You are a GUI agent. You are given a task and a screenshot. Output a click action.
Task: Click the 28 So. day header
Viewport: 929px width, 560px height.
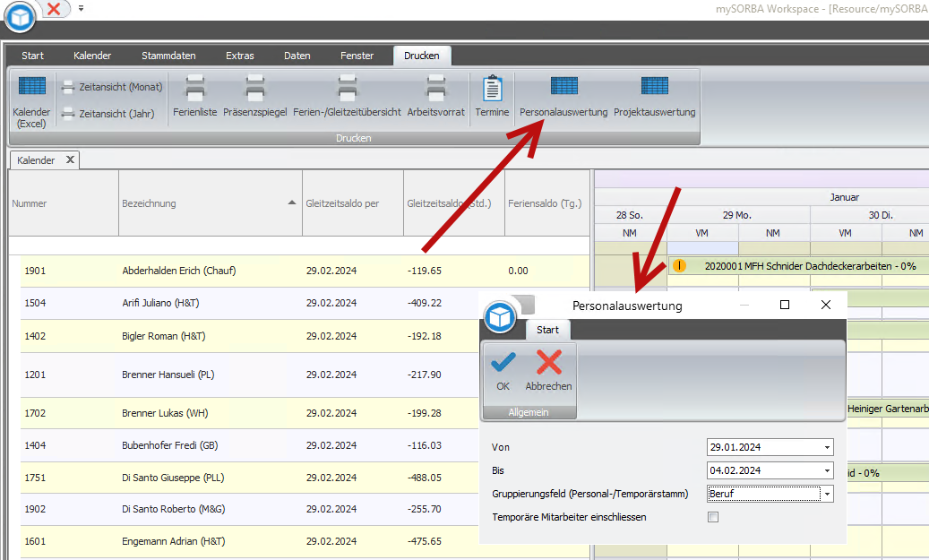[629, 215]
